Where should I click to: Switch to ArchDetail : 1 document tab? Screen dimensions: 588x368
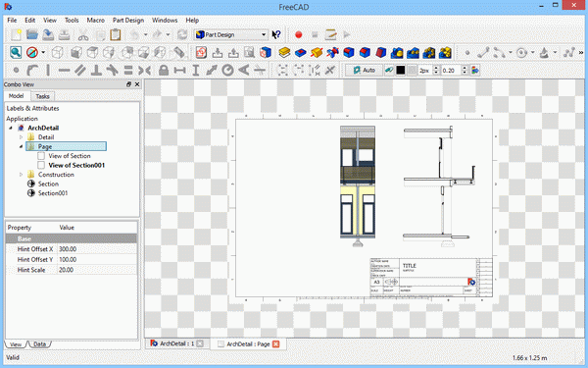[x=176, y=343]
